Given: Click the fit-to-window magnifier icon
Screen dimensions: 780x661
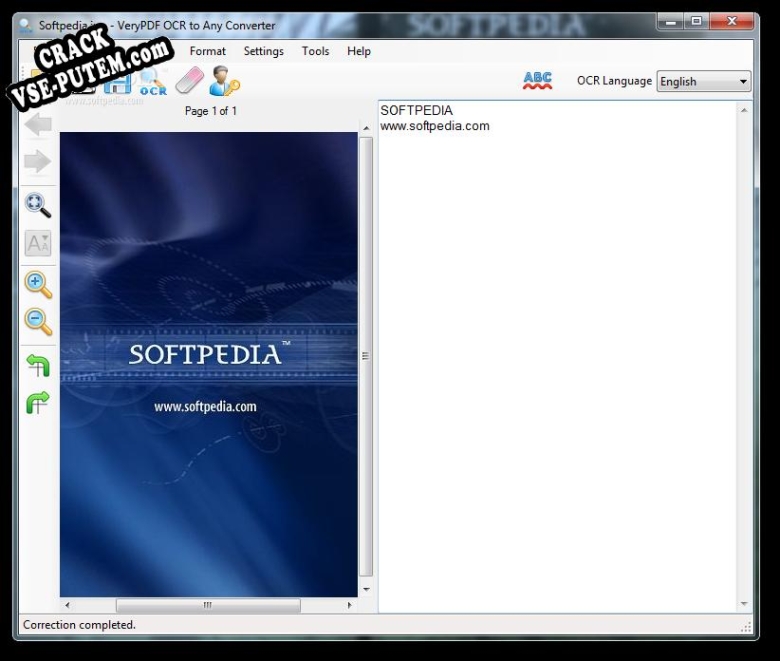Looking at the screenshot, I should 38,205.
